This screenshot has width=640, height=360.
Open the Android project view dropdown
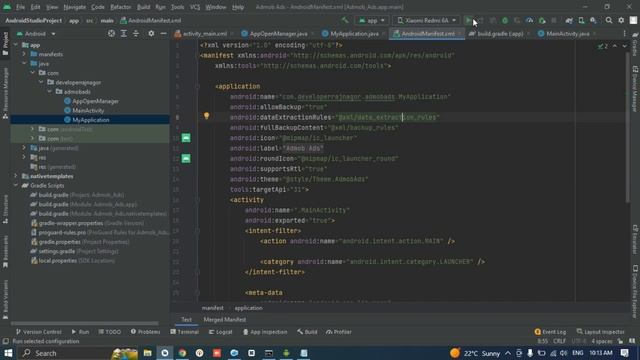pos(36,33)
